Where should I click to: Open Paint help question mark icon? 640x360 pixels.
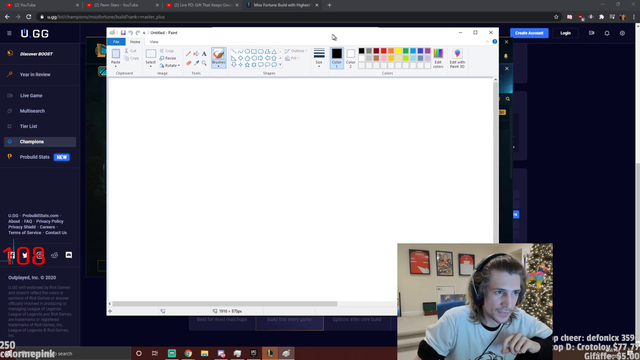click(495, 42)
